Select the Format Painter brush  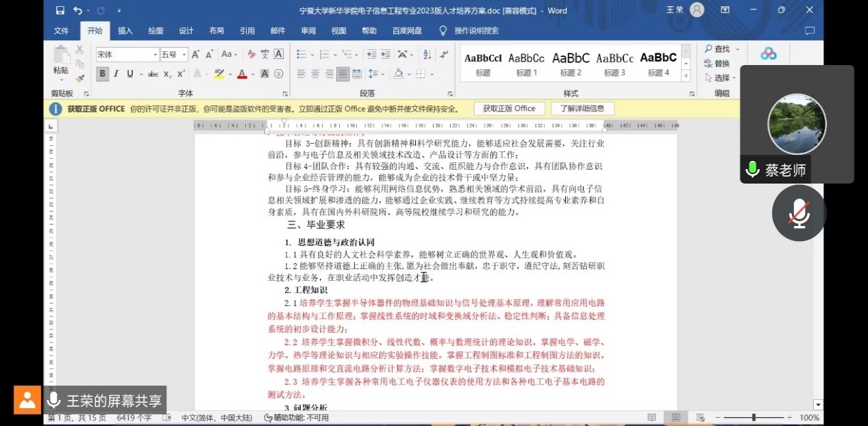pos(79,79)
